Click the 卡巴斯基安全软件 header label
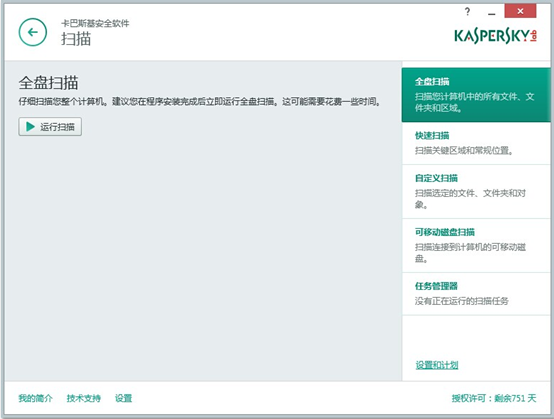Image resolution: width=554 pixels, height=419 pixels. pyautogui.click(x=95, y=23)
